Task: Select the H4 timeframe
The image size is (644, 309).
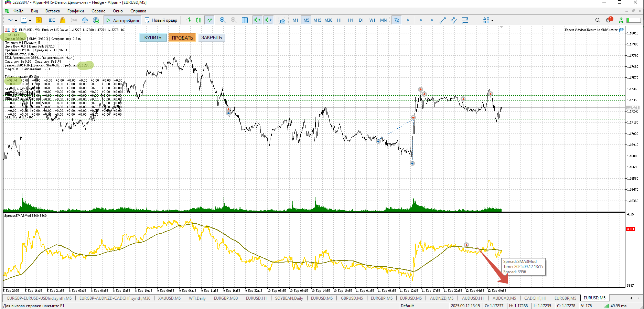Action: 350,20
